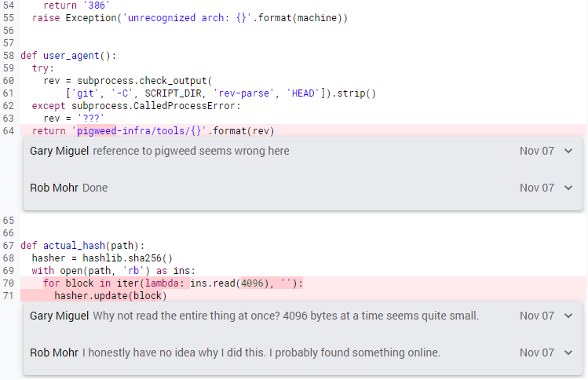Click comment 'Why not read the entire thing'
This screenshot has width=588, height=380.
286,316
